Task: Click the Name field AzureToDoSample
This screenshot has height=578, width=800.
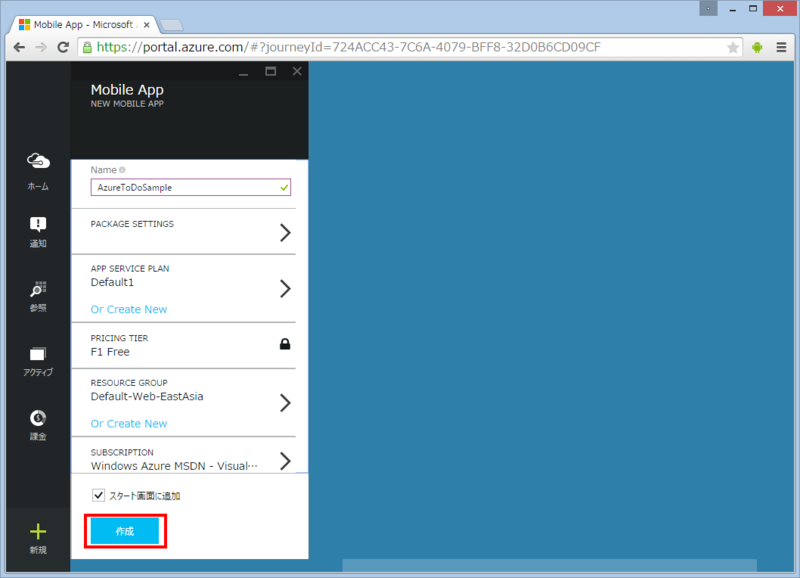Action: [x=191, y=187]
